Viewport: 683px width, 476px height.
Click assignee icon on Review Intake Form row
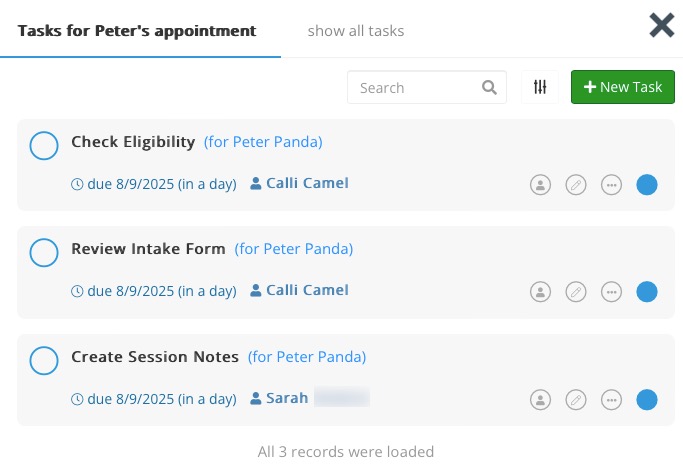pyautogui.click(x=540, y=292)
